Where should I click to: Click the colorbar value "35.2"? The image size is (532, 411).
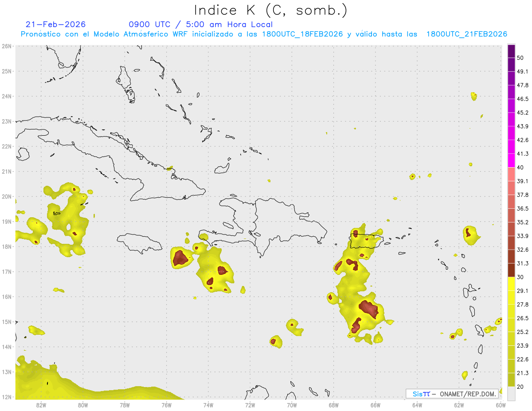click(523, 222)
